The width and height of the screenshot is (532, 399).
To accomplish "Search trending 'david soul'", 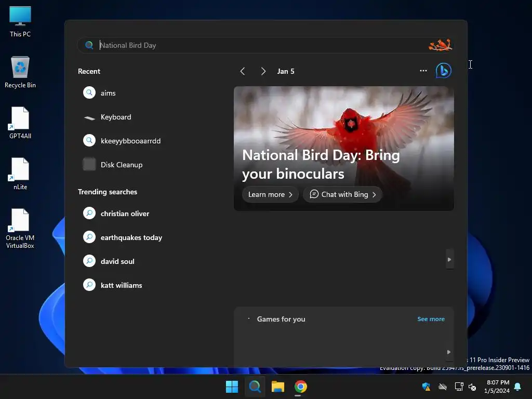I will pyautogui.click(x=117, y=262).
